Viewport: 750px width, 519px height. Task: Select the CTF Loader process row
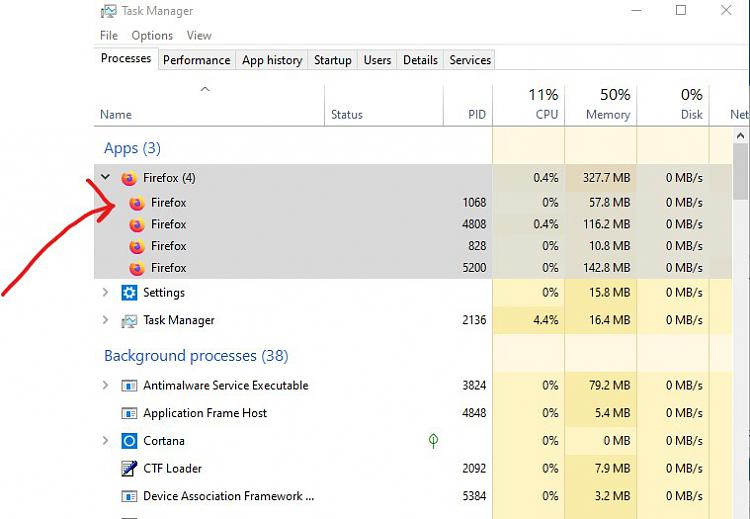click(x=413, y=468)
